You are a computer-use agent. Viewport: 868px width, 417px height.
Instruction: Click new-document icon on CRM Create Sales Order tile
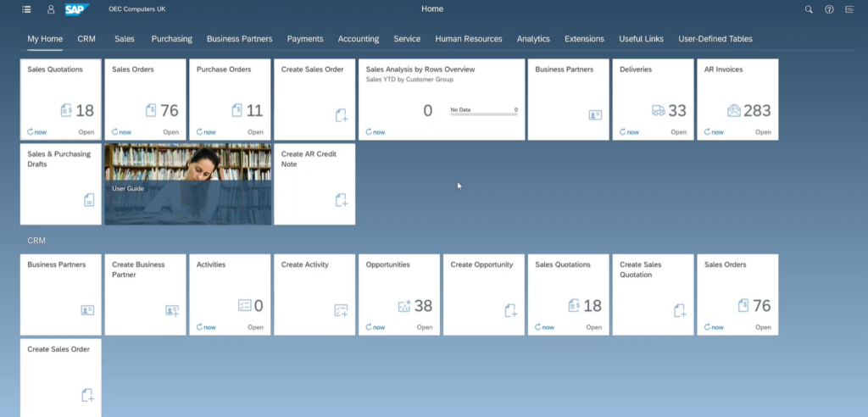[87, 396]
